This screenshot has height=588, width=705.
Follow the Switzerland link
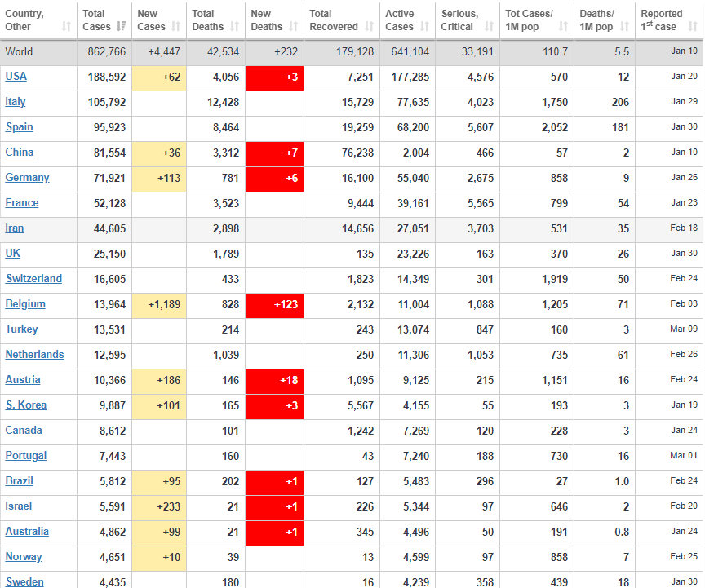point(33,279)
